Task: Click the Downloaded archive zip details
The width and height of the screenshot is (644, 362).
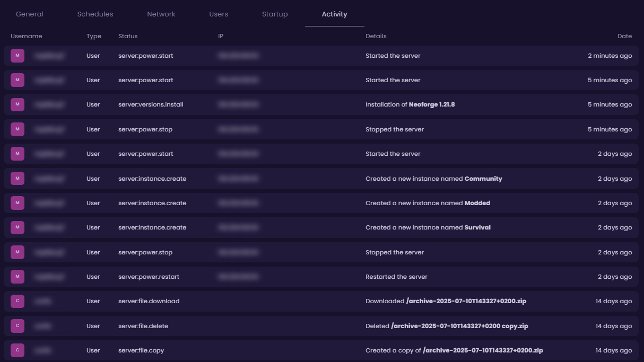Action: [446, 301]
